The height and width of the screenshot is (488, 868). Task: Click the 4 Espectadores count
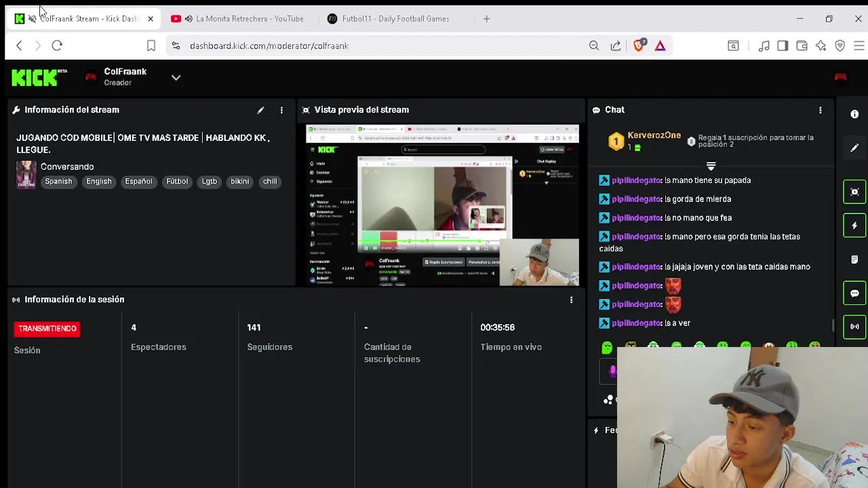pos(134,327)
